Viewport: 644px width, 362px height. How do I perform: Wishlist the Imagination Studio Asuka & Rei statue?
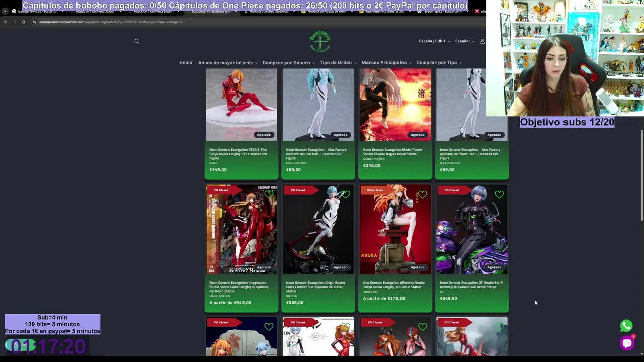pos(269,194)
